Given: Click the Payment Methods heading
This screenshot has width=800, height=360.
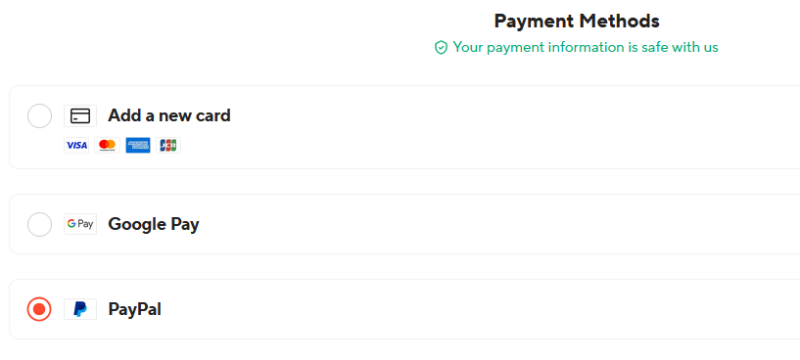Looking at the screenshot, I should pyautogui.click(x=577, y=21).
